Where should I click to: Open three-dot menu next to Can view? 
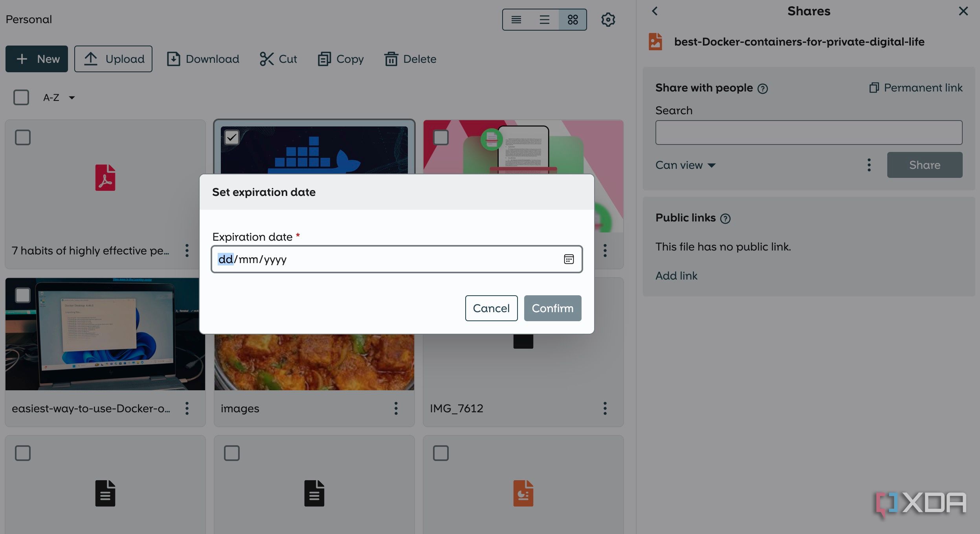[x=869, y=165]
